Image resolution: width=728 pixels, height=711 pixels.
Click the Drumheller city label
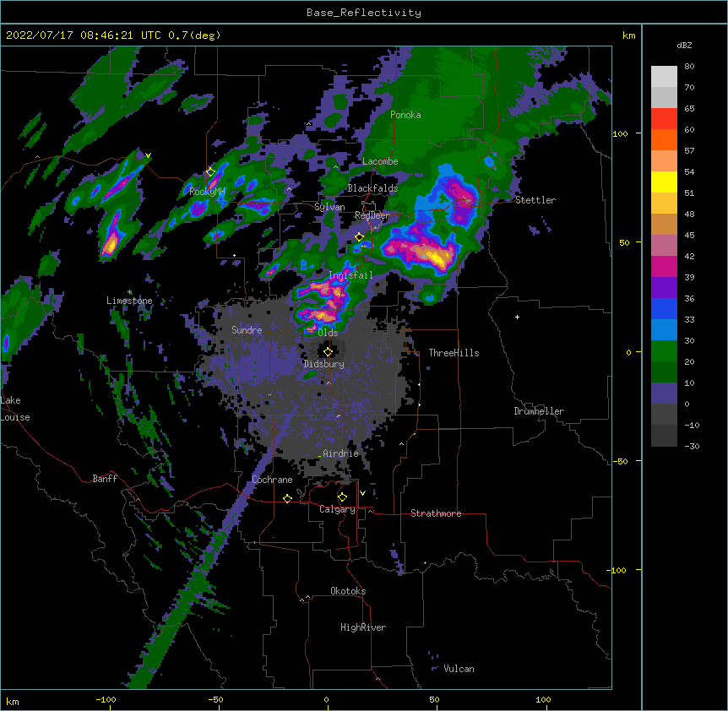(539, 411)
